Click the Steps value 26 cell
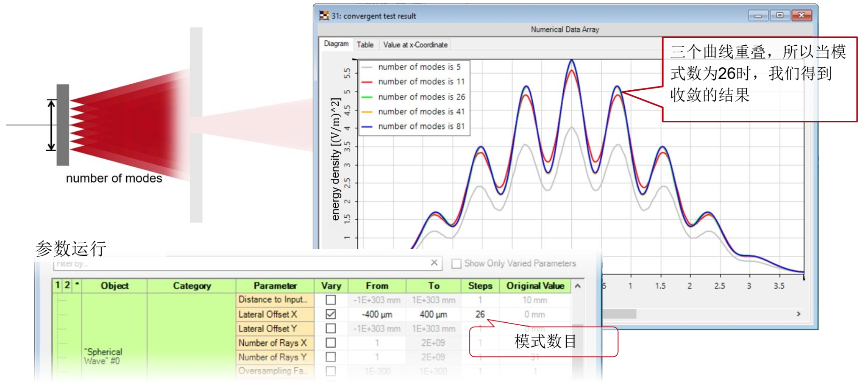This screenshot has height=385, width=868. (480, 314)
